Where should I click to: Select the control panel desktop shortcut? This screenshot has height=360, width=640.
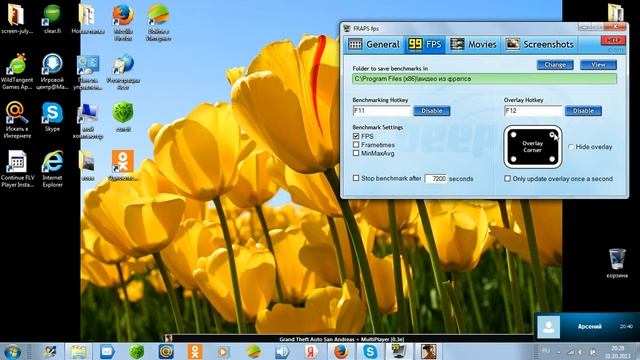[88, 72]
